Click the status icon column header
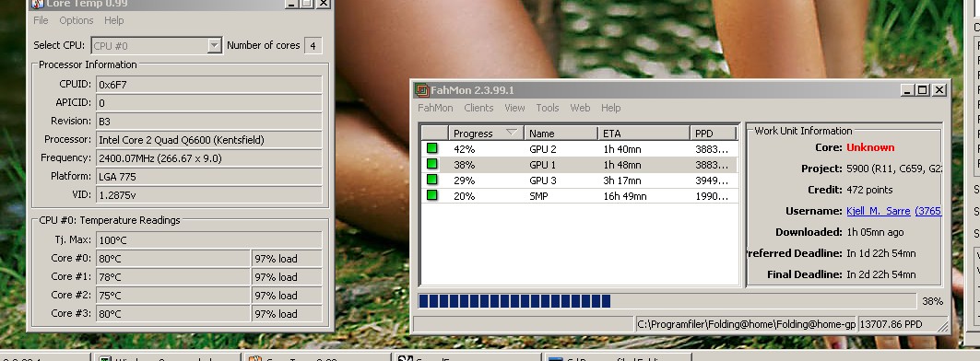Image resolution: width=980 pixels, height=361 pixels. tap(435, 133)
